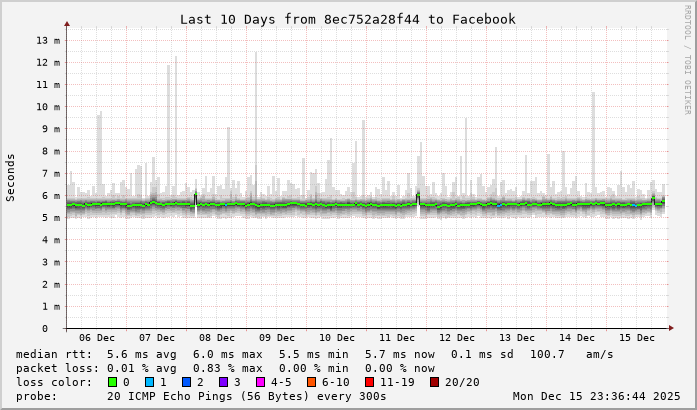Click the 15 Dec date label

coord(636,338)
